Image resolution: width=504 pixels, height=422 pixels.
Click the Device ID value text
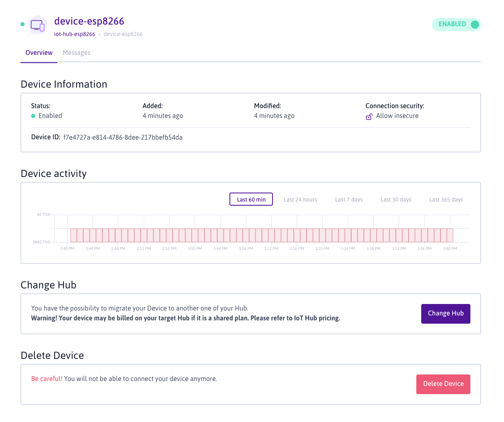(x=123, y=138)
